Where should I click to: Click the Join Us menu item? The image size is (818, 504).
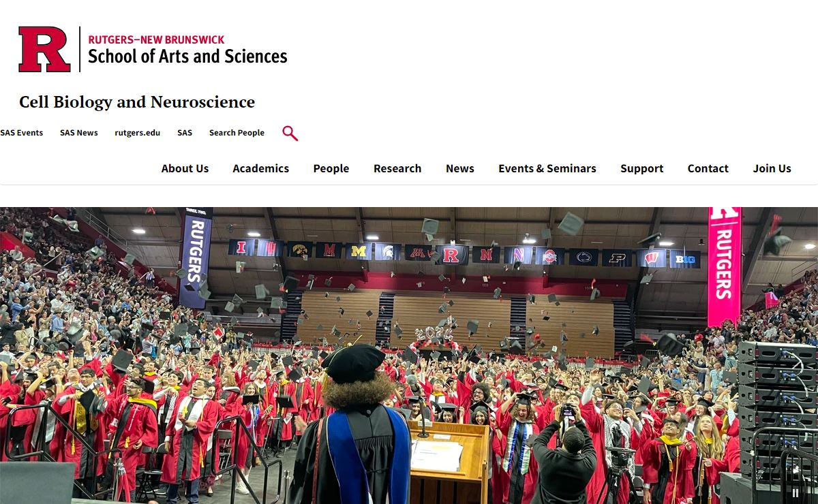tap(772, 168)
